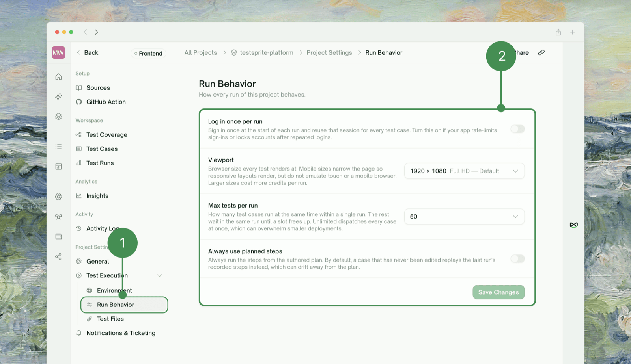The image size is (631, 364).
Task: Toggle Always use planned steps switch
Action: (517, 259)
